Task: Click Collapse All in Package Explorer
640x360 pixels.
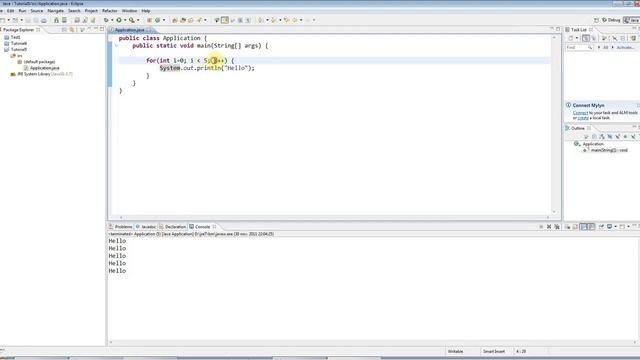Action: 64,30
